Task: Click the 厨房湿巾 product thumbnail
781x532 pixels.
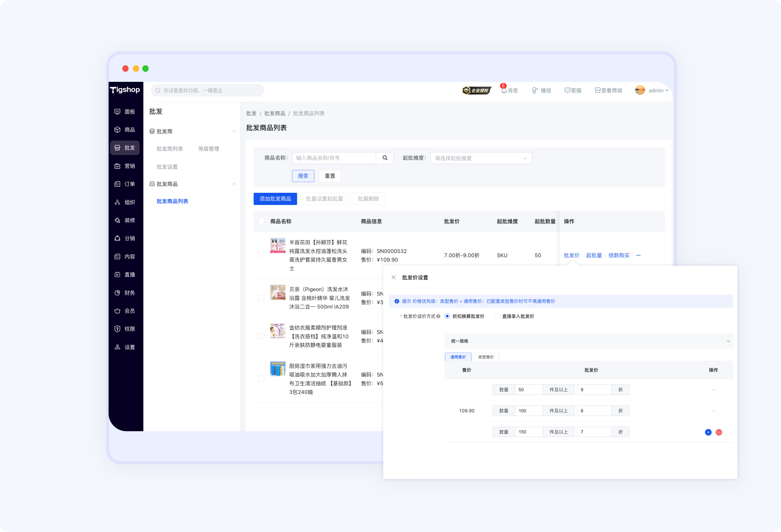Action: point(278,369)
